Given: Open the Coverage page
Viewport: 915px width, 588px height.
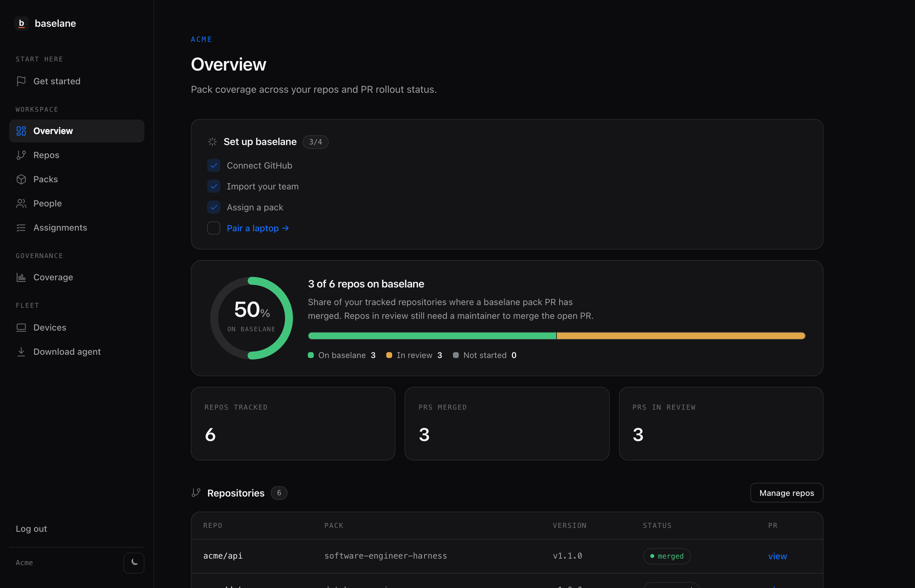Looking at the screenshot, I should pyautogui.click(x=77, y=277).
